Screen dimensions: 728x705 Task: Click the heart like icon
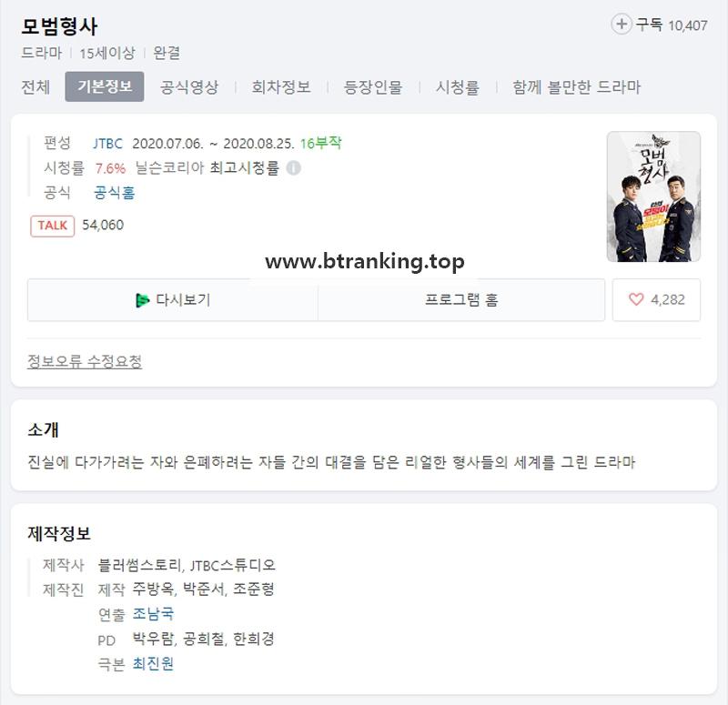click(x=636, y=299)
